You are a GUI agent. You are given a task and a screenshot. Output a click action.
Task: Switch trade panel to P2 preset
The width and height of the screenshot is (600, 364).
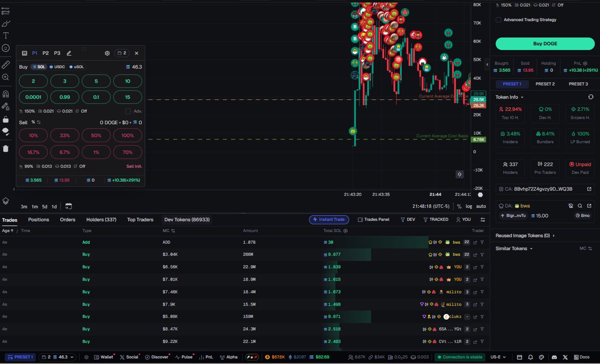(x=45, y=53)
